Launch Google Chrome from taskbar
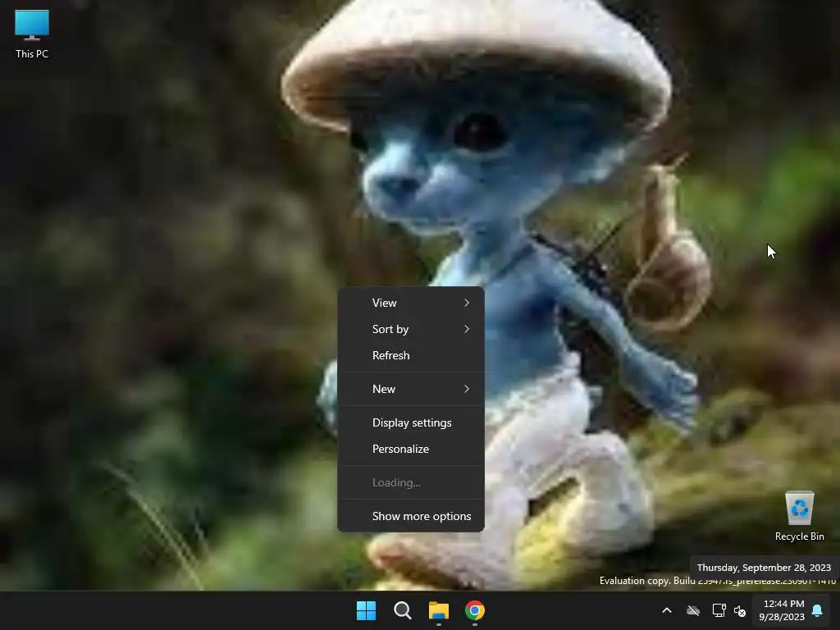840x630 pixels. (475, 610)
